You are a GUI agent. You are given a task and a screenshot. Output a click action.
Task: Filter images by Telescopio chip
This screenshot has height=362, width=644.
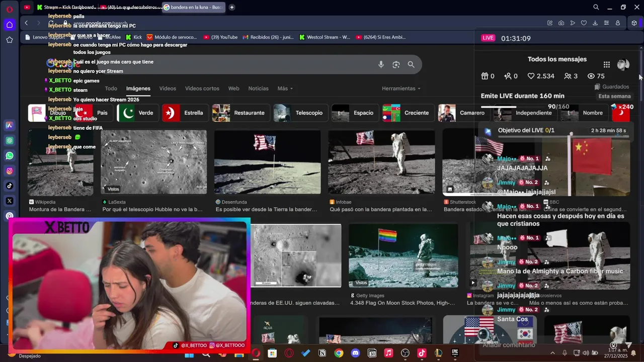(x=301, y=113)
